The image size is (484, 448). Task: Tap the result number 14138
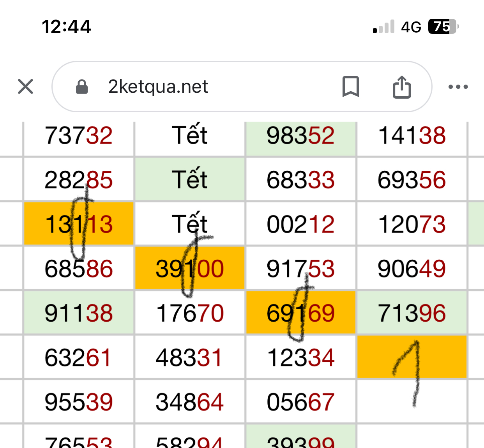(412, 136)
